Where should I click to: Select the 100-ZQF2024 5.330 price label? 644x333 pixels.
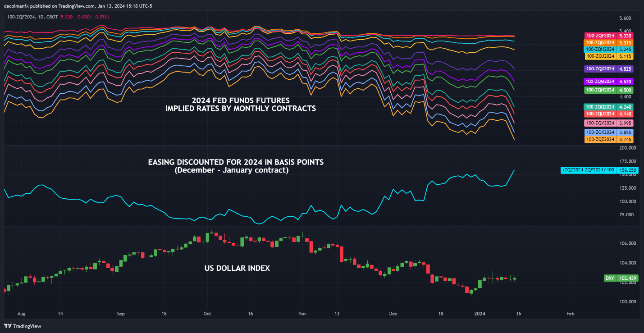coord(609,36)
